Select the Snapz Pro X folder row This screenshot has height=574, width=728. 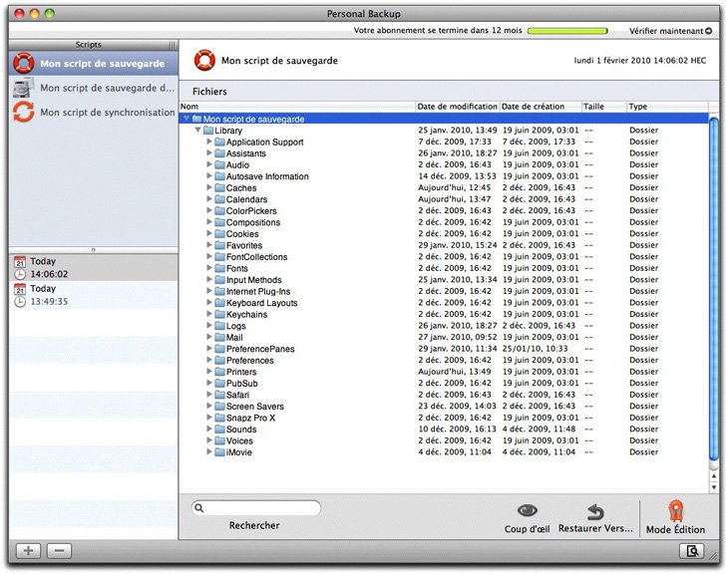(444, 418)
